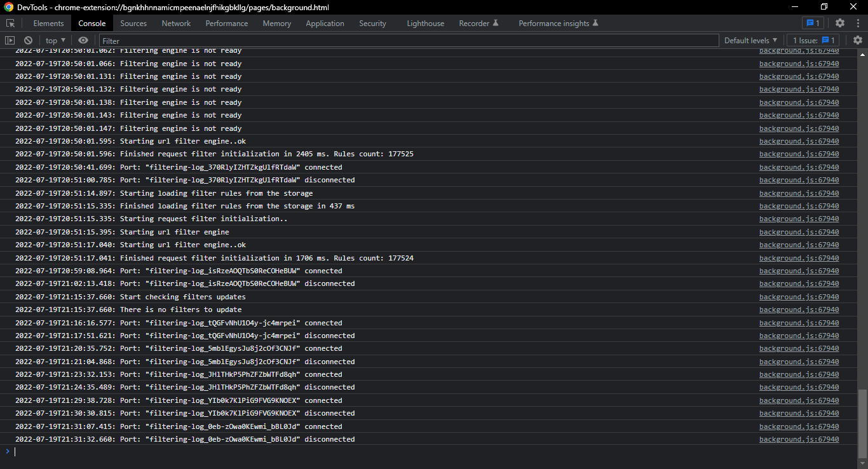Viewport: 868px width, 469px height.
Task: Open the Application tab
Action: [x=325, y=23]
